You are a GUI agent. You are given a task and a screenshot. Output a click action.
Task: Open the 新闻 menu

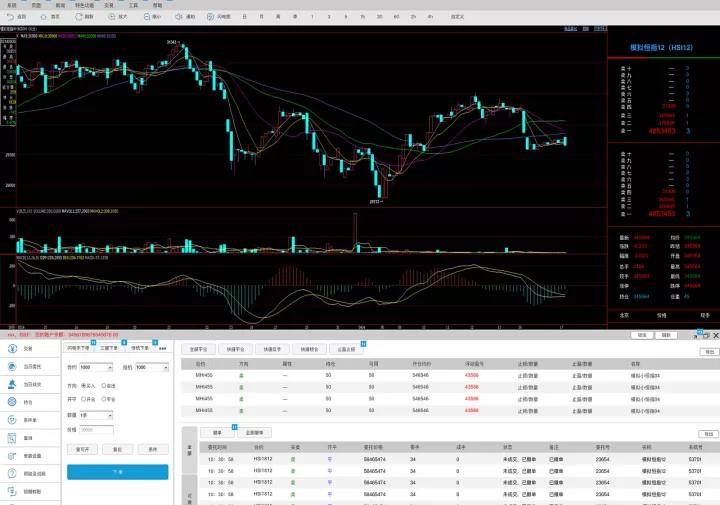coord(60,5)
